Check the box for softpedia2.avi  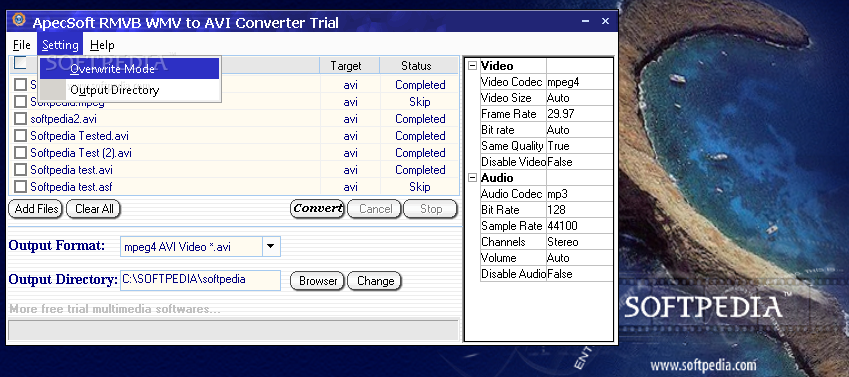coord(21,119)
